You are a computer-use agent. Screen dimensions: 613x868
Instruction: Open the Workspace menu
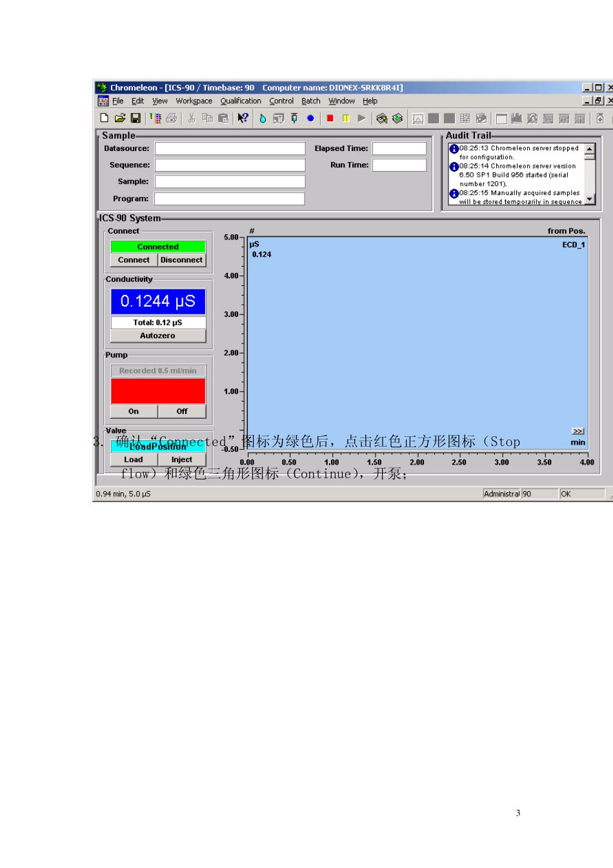[194, 101]
